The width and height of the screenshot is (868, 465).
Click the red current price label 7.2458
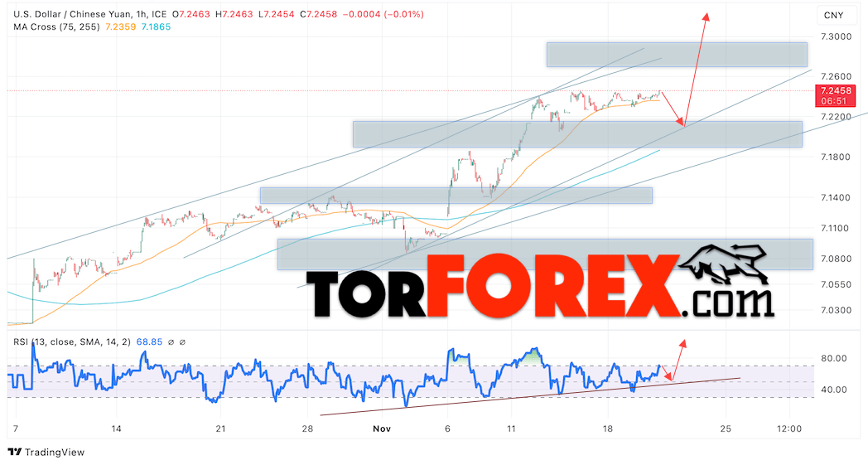coord(836,91)
